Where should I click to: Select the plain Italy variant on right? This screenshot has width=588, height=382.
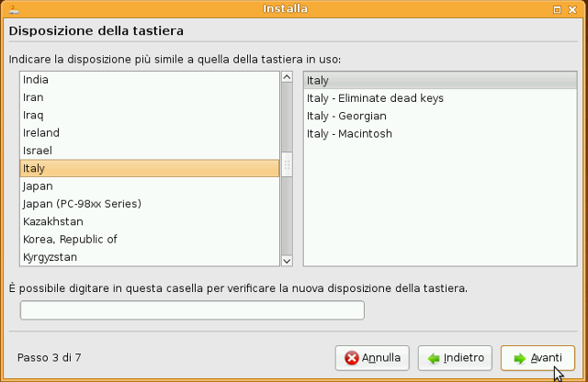pyautogui.click(x=440, y=80)
